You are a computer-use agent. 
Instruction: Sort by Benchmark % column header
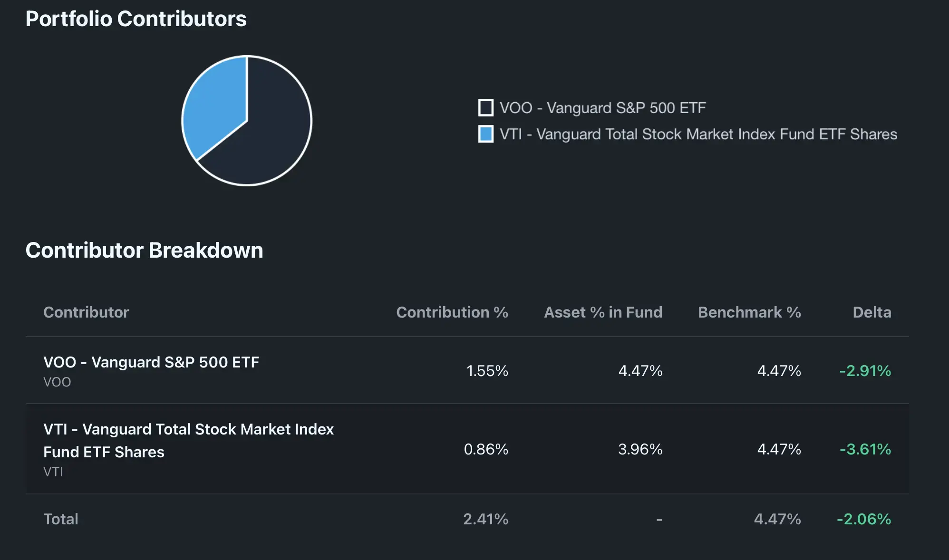point(749,312)
